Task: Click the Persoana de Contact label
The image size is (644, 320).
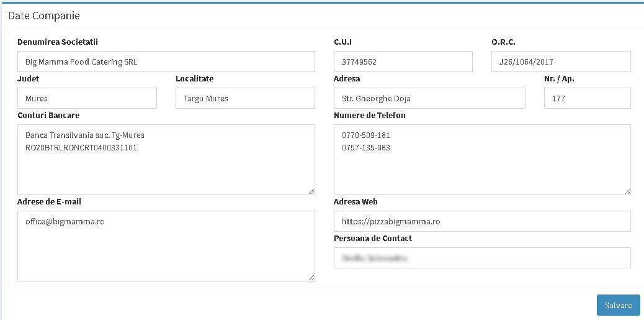Action: 373,238
